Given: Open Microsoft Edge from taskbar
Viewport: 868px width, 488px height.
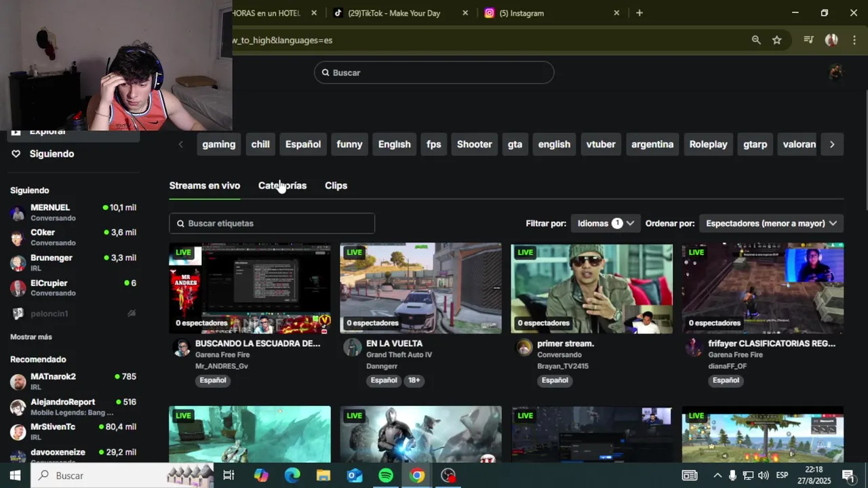Looking at the screenshot, I should 292,475.
